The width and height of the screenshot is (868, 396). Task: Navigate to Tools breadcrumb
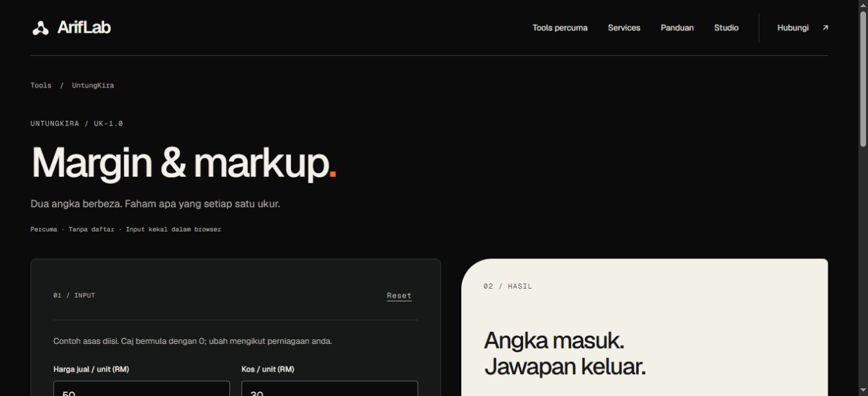pyautogui.click(x=40, y=85)
